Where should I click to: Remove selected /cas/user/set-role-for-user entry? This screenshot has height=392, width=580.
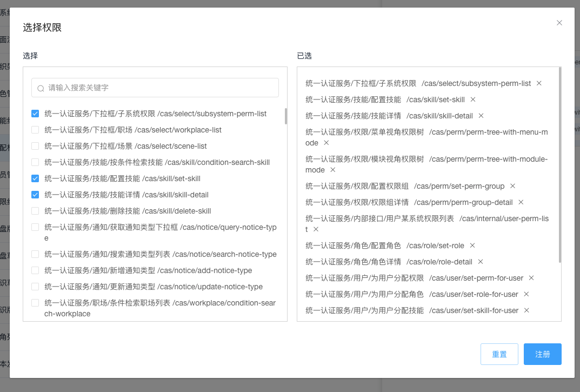[526, 294]
